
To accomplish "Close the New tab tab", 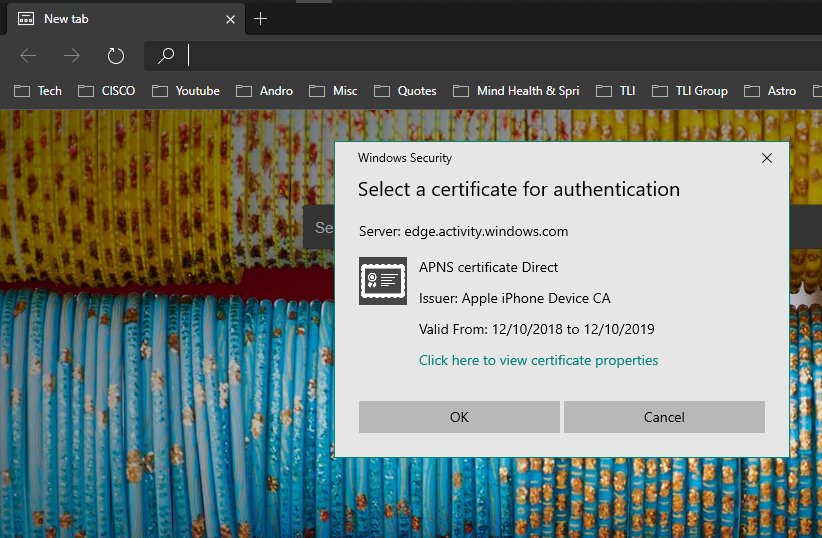I will (231, 19).
